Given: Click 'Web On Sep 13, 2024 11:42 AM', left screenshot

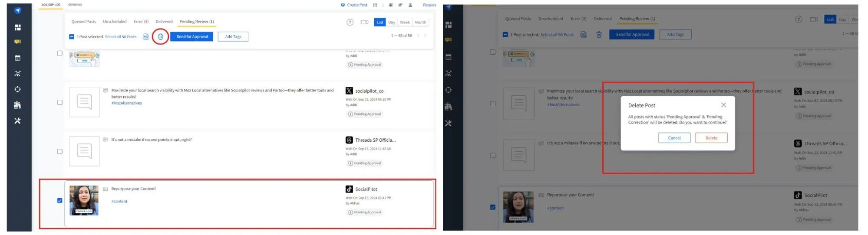Looking at the screenshot, I should pos(368,149).
